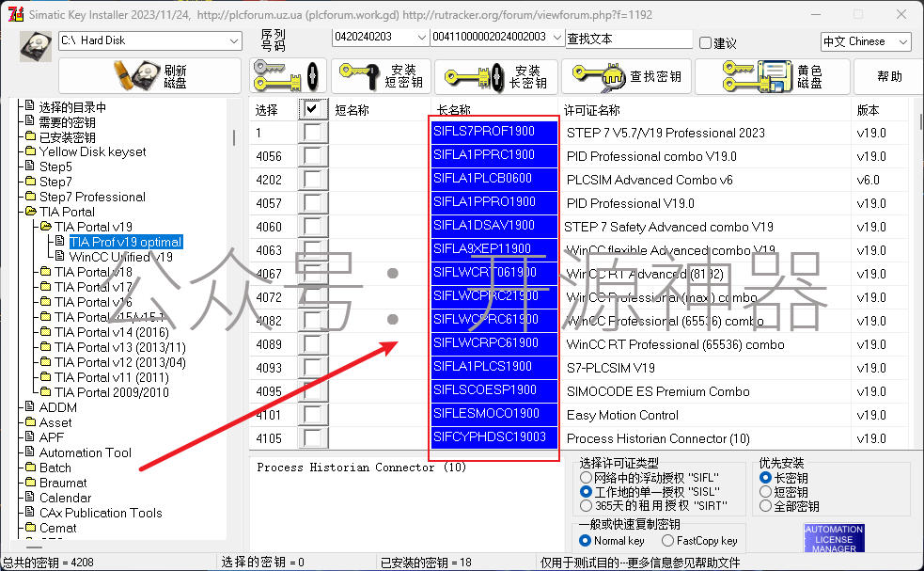Click 已安装的密钥 = 18 status entry
Viewport: 924px width, 571px height.
(426, 563)
